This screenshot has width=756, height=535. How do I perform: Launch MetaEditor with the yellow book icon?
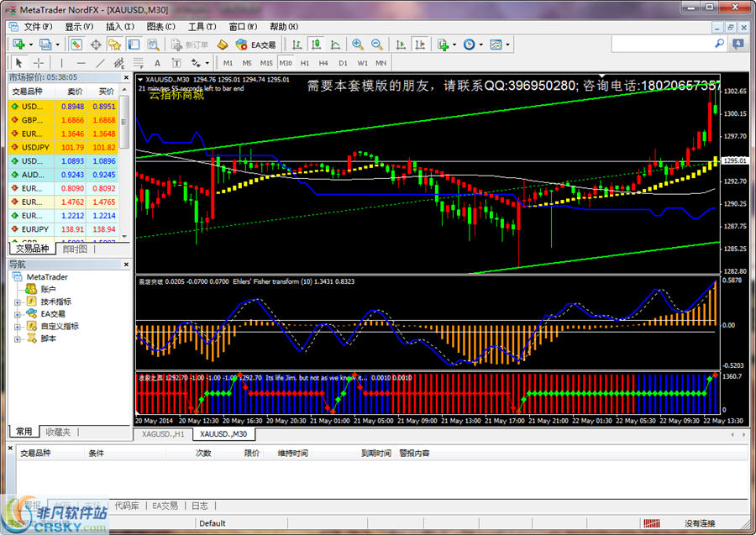(223, 45)
